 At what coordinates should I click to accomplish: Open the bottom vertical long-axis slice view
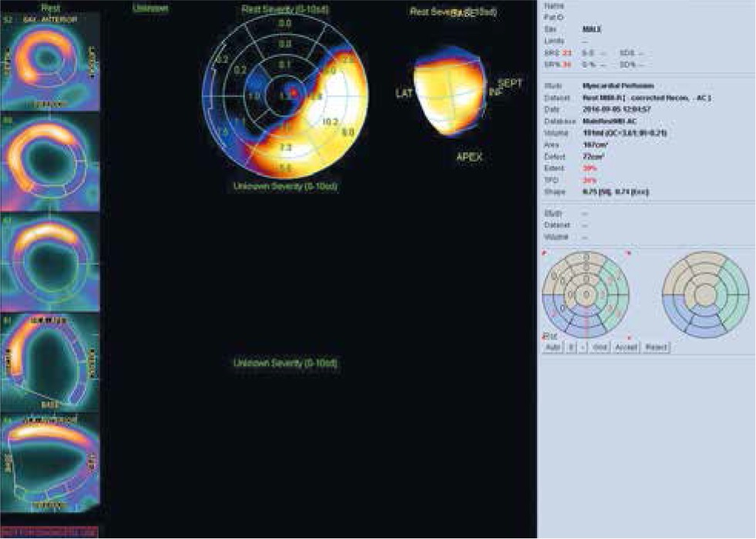(x=50, y=466)
